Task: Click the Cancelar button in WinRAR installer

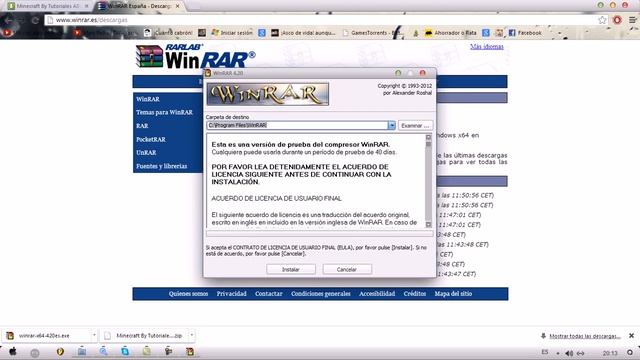Action: point(347,269)
